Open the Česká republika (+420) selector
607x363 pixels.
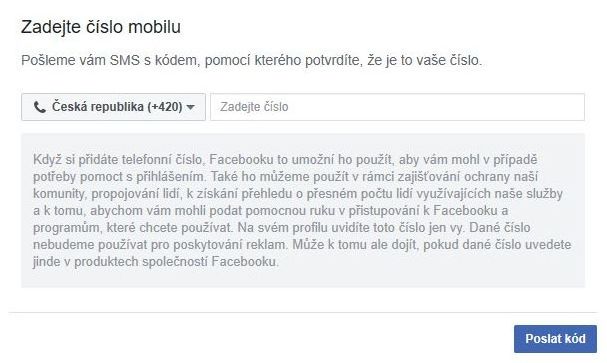click(x=113, y=107)
